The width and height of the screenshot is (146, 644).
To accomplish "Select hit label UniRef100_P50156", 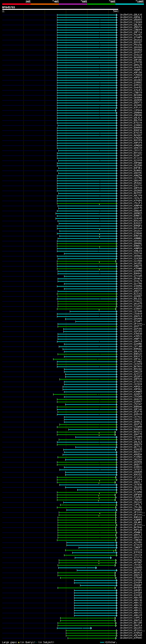I will 131,45.
